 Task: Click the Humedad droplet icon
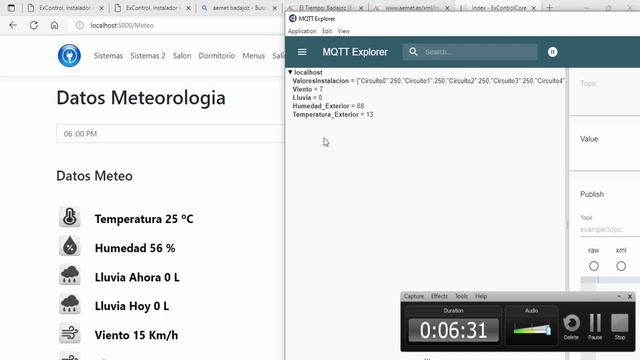[69, 246]
